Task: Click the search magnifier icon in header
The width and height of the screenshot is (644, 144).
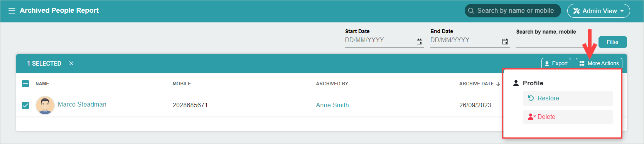Action: click(x=471, y=11)
